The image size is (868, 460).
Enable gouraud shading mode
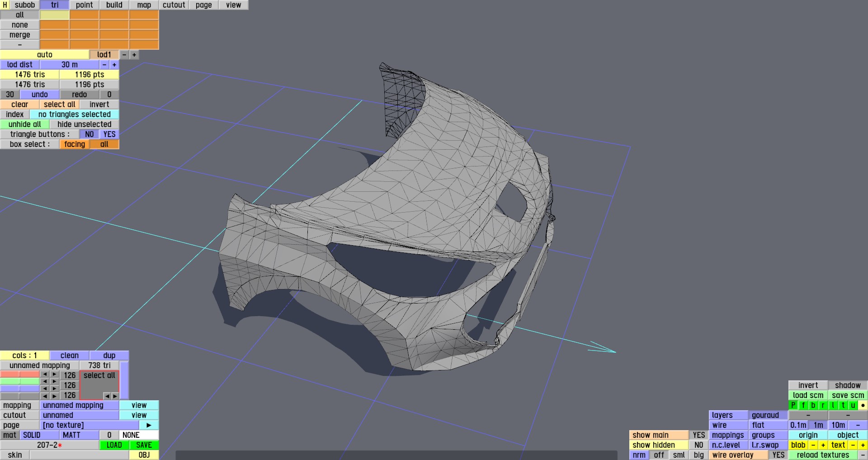[x=768, y=415]
